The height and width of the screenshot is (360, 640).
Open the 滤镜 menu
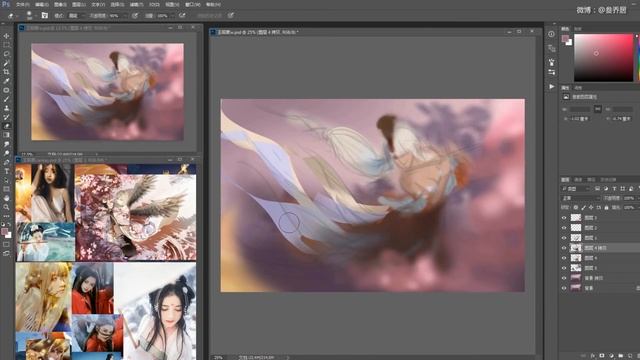pos(136,4)
